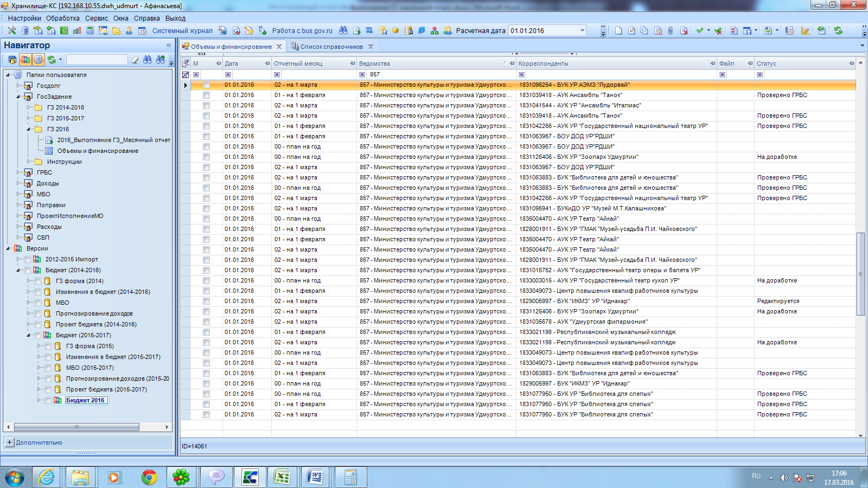This screenshot has width=868, height=488.
Task: Enable the ГЗ форма (2014) checkbox
Action: pos(38,281)
